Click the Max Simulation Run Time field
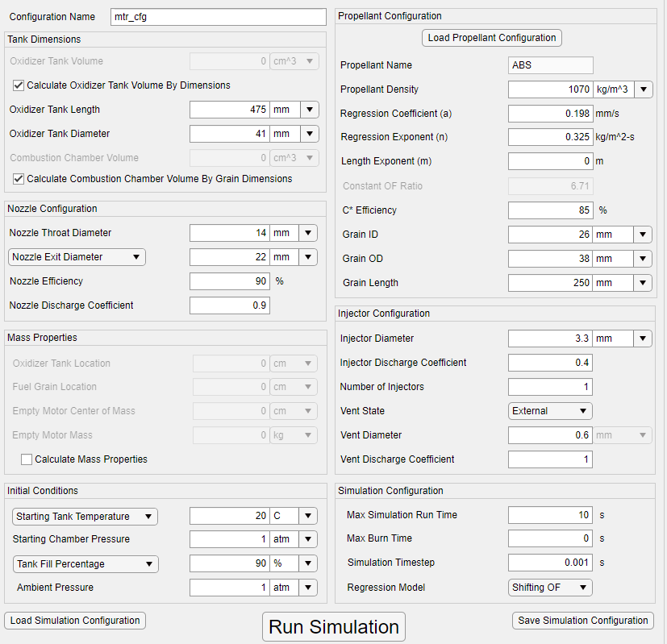The image size is (667, 644). click(x=550, y=515)
